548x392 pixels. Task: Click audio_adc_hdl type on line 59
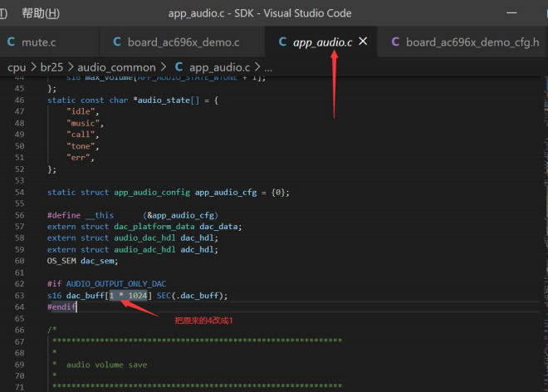click(x=144, y=250)
